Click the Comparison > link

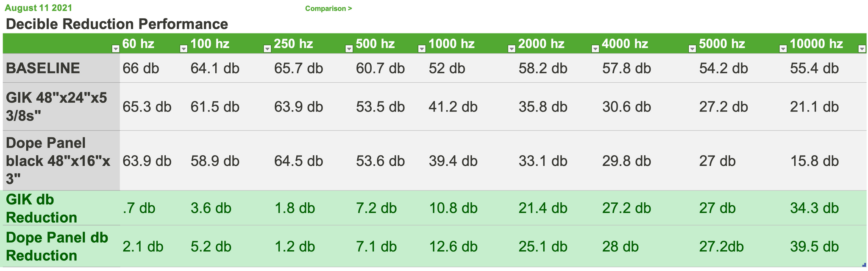(x=328, y=8)
